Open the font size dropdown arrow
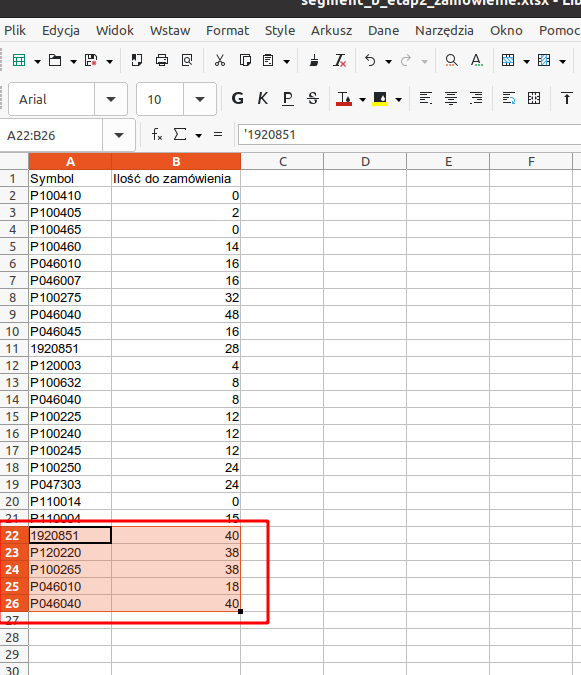Image resolution: width=581 pixels, height=675 pixels. 200,99
